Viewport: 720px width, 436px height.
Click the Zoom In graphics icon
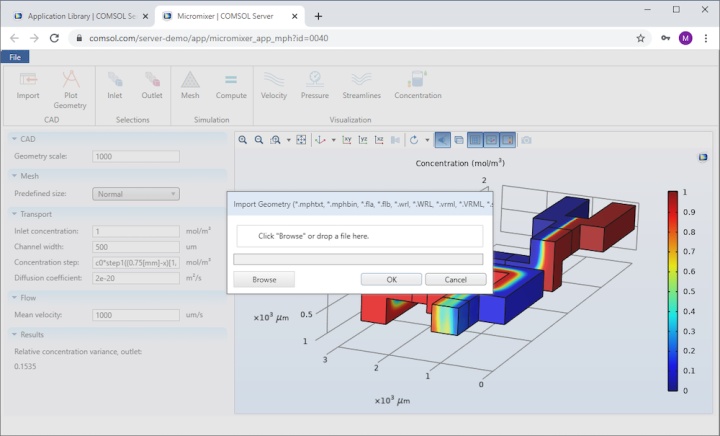(x=242, y=140)
